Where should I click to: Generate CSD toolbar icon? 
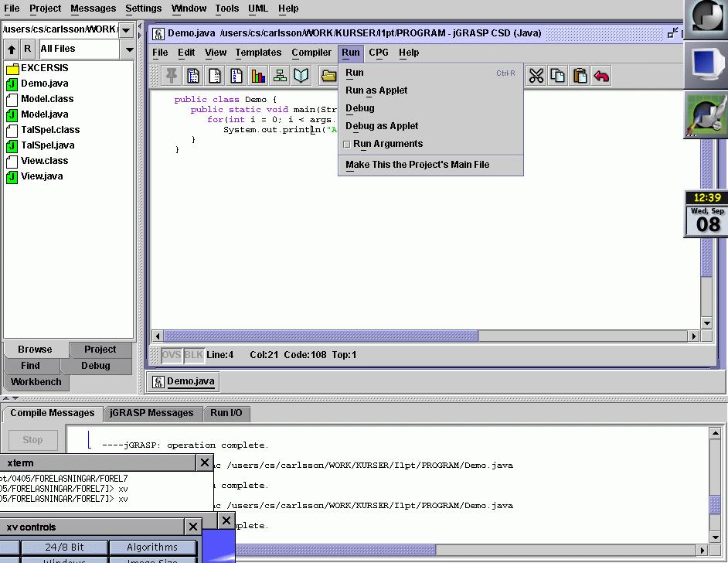(x=193, y=76)
